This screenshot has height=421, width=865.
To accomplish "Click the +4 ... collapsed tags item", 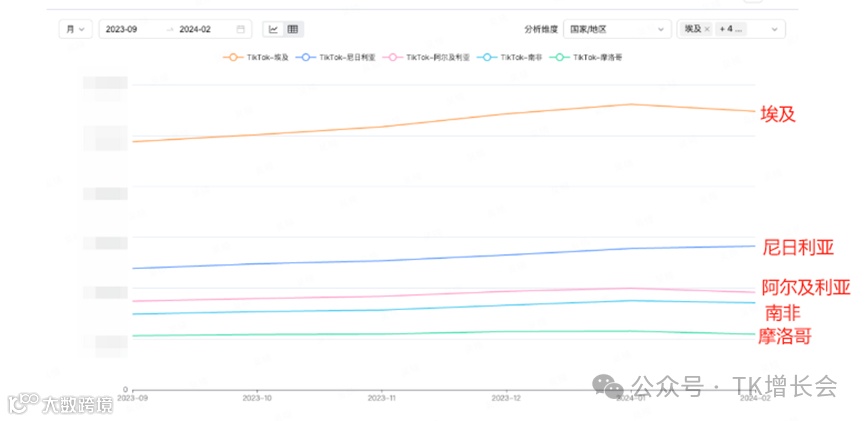I will 731,29.
